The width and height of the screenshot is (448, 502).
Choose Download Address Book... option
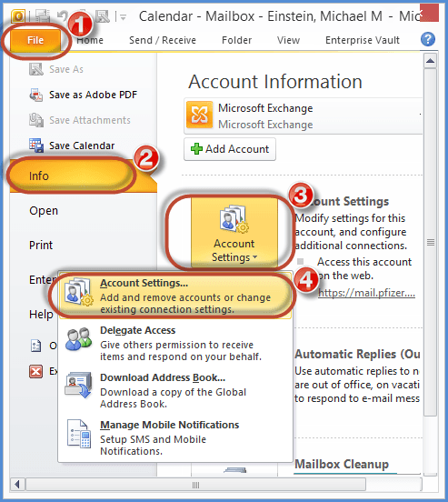click(174, 390)
